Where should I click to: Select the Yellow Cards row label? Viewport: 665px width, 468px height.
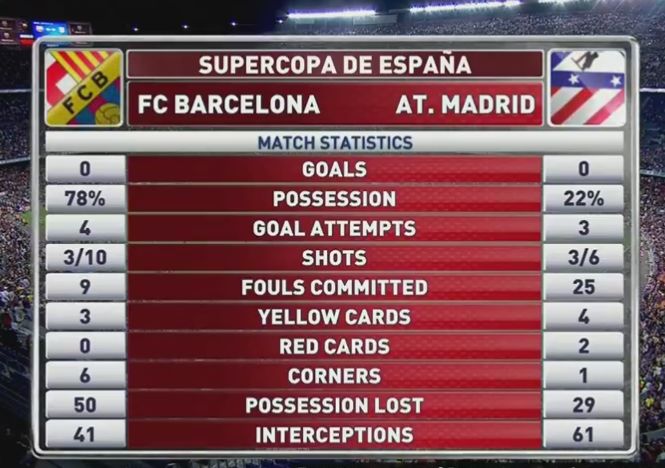click(x=334, y=317)
